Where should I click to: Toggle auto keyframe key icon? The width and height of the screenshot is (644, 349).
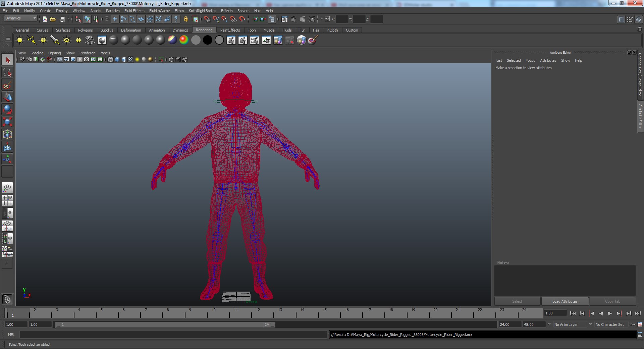(x=633, y=325)
